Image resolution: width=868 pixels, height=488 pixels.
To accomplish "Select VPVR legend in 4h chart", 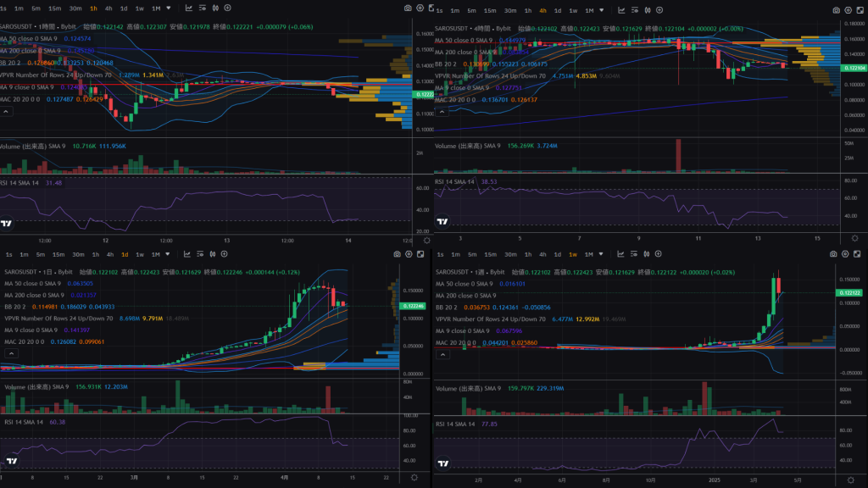I will click(490, 75).
